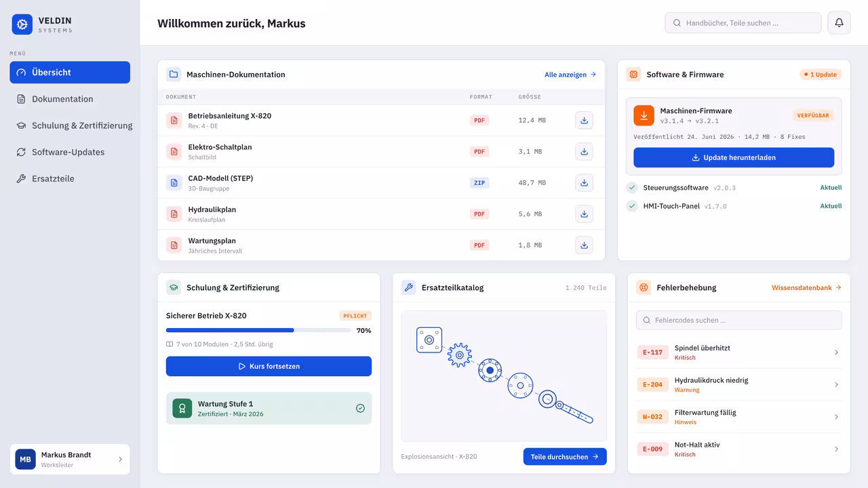This screenshot has width=868, height=488.
Task: Click Steuerungssoftware Aktuell status
Action: point(831,188)
